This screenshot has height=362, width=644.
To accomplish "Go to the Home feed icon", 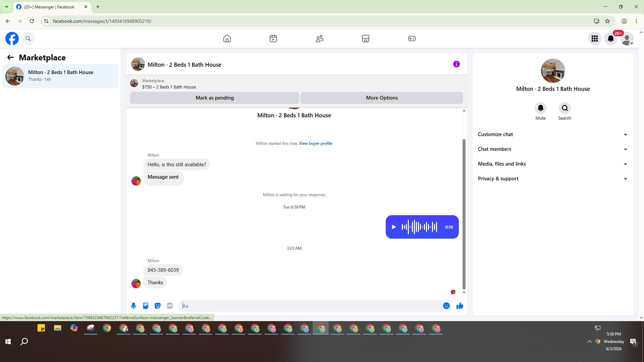I will pyautogui.click(x=227, y=39).
